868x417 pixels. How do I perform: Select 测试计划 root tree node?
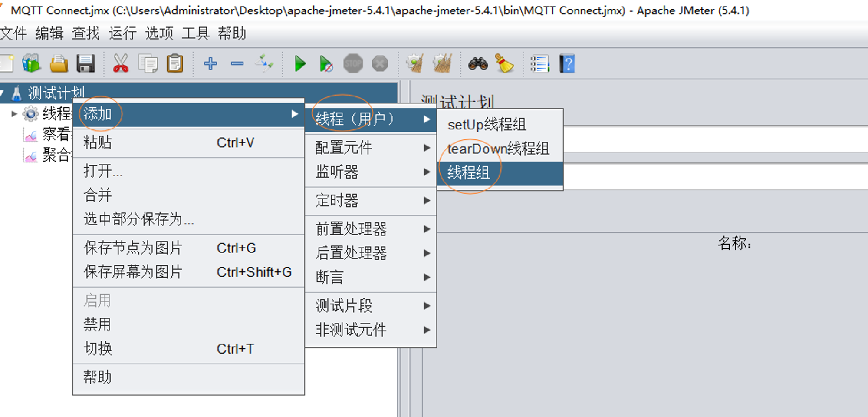[x=56, y=93]
